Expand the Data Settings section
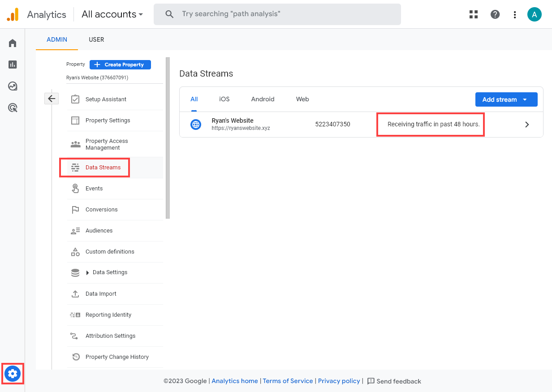The image size is (552, 392). pyautogui.click(x=110, y=272)
